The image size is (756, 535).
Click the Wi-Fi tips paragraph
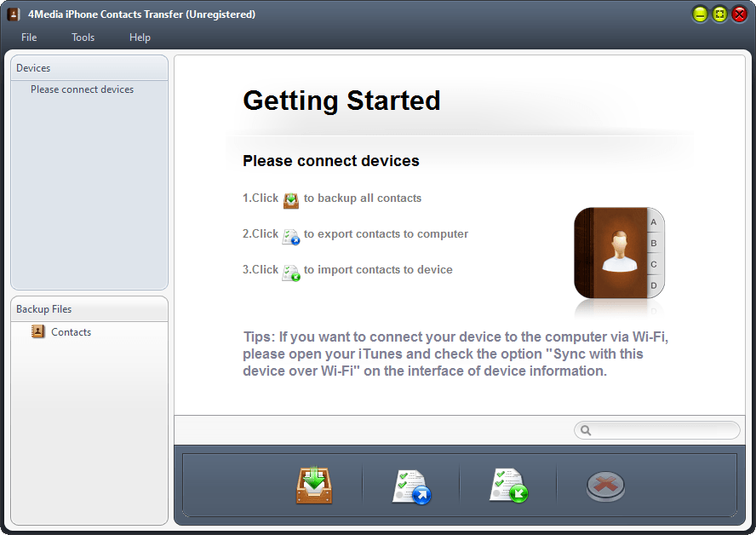[x=455, y=354]
